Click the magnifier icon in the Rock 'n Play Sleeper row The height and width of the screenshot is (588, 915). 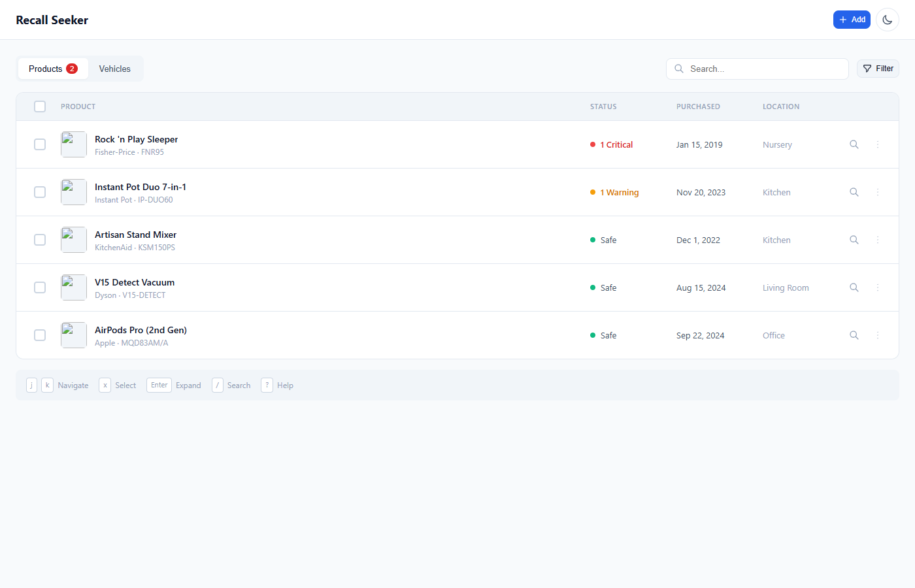854,144
